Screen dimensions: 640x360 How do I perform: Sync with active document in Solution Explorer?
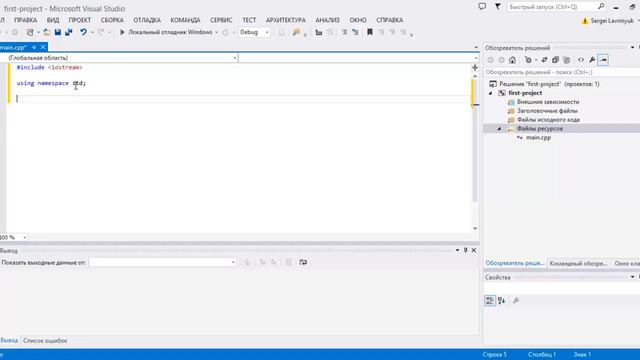pyautogui.click(x=544, y=60)
